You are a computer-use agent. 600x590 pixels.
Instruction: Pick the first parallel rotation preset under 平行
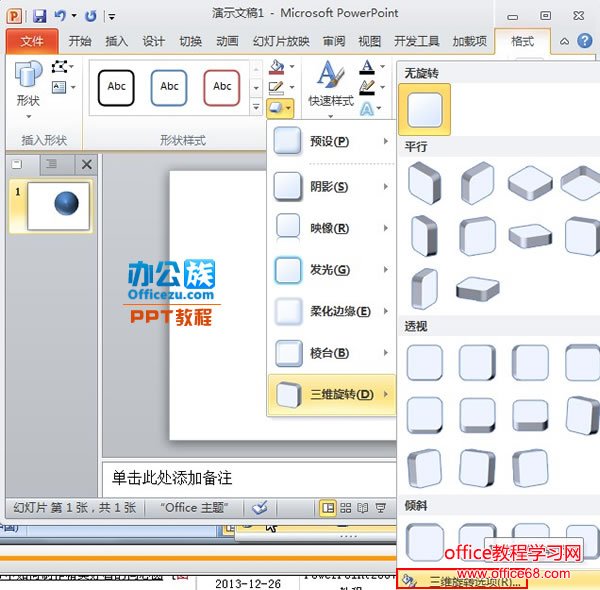click(424, 183)
